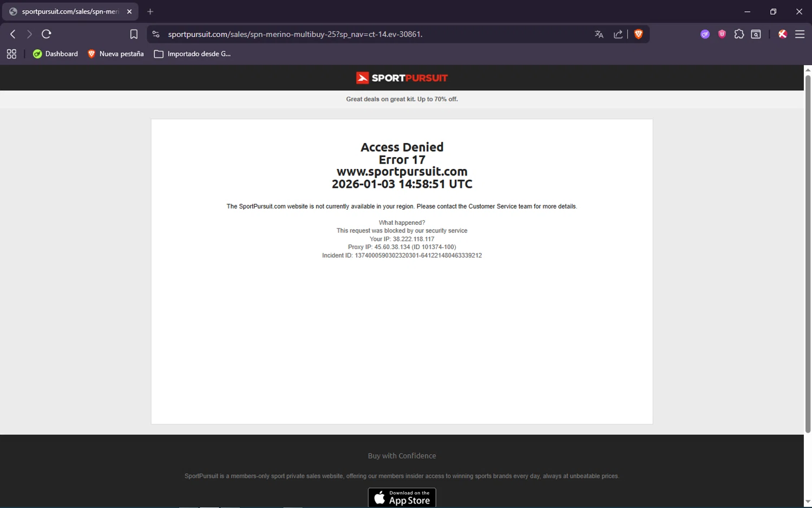Open the Nueva pestaña bookmark

tap(115, 54)
